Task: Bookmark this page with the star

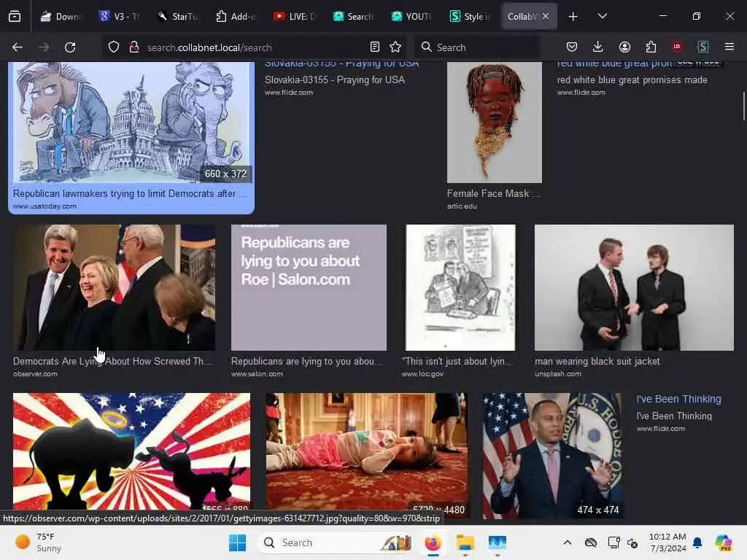Action: (x=395, y=47)
